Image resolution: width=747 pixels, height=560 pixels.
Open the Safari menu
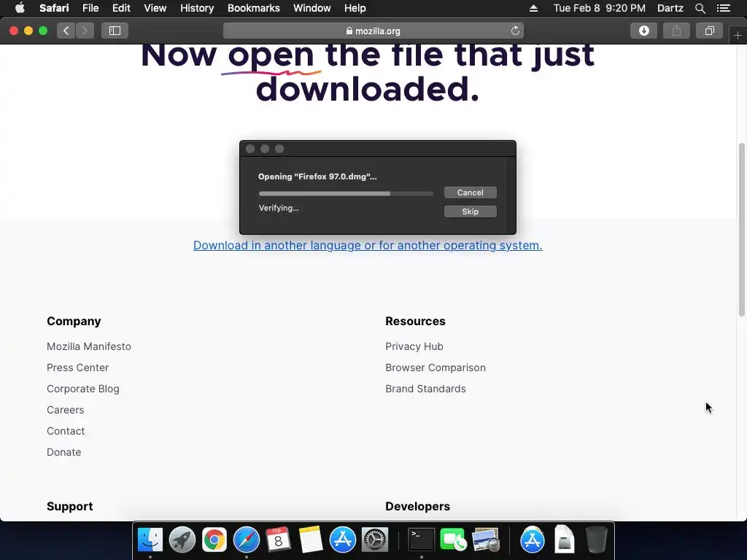pyautogui.click(x=54, y=8)
